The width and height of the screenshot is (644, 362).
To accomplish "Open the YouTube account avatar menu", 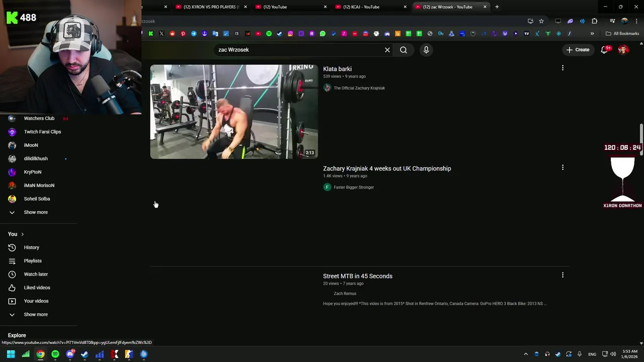I will [623, 50].
